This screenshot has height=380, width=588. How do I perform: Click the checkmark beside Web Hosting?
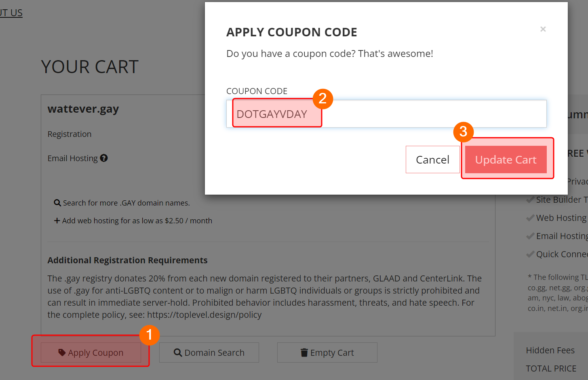(x=530, y=218)
